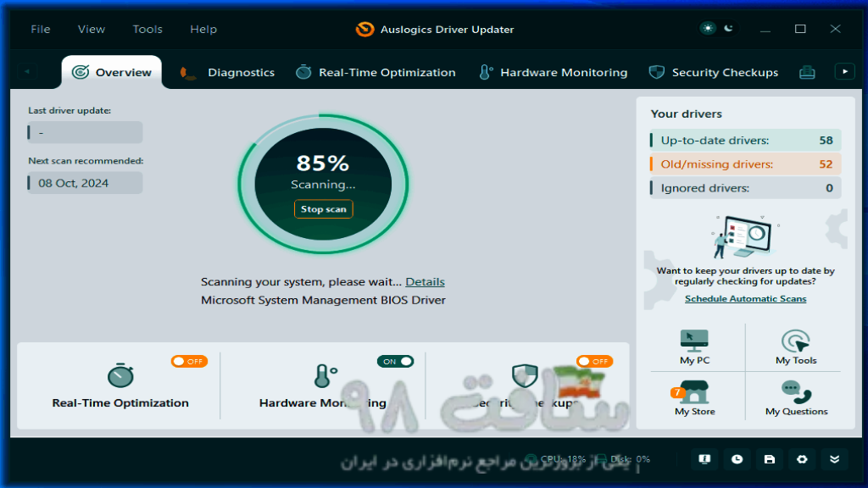Click the driver monitoring illustration

coord(745,237)
